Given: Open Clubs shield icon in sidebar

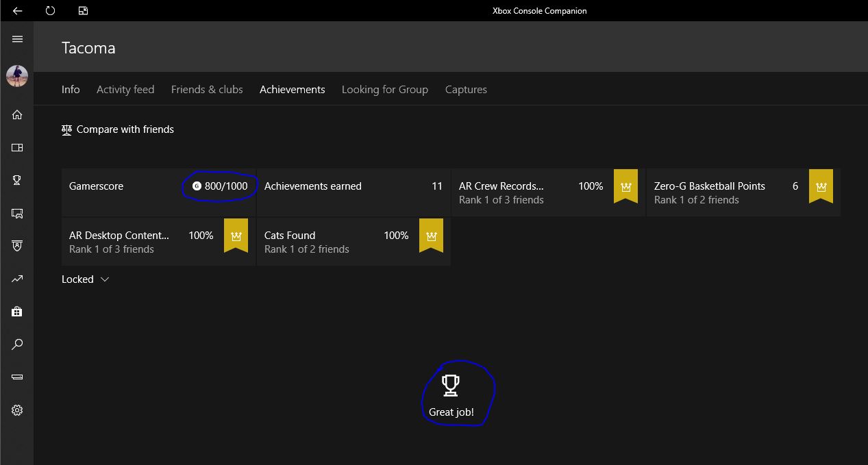Looking at the screenshot, I should (x=17, y=246).
